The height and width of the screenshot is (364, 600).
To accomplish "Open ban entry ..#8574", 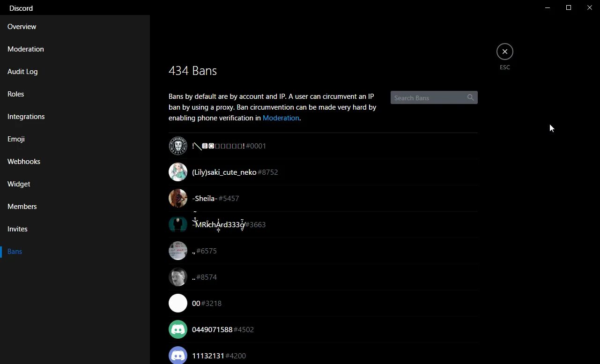I will click(x=323, y=277).
